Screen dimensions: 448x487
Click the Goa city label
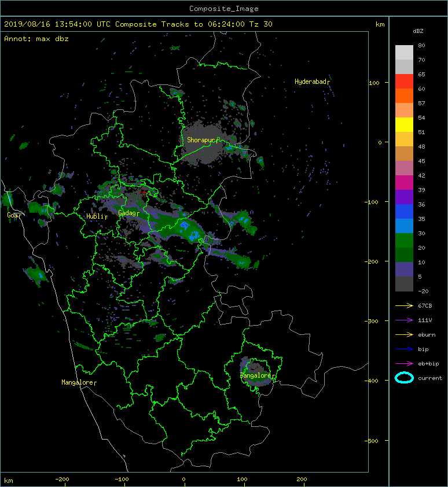tap(13, 215)
